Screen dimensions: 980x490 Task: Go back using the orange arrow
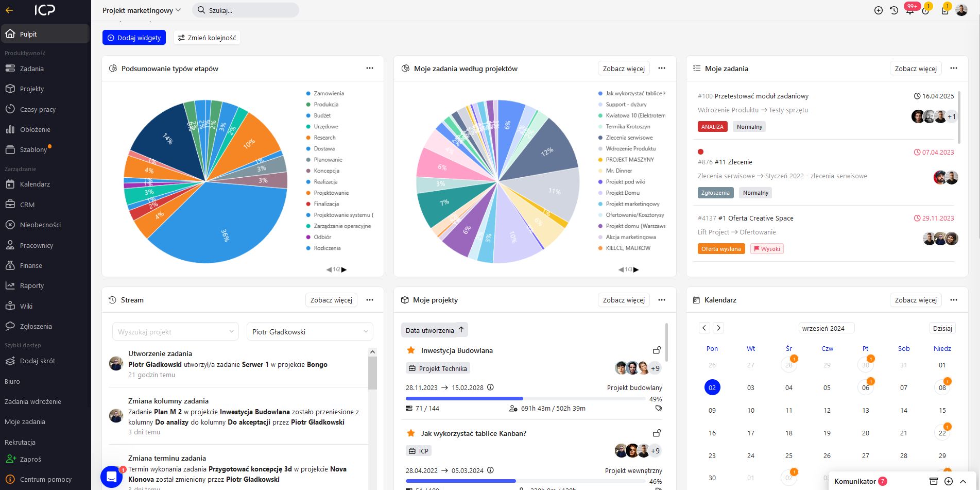(x=9, y=10)
